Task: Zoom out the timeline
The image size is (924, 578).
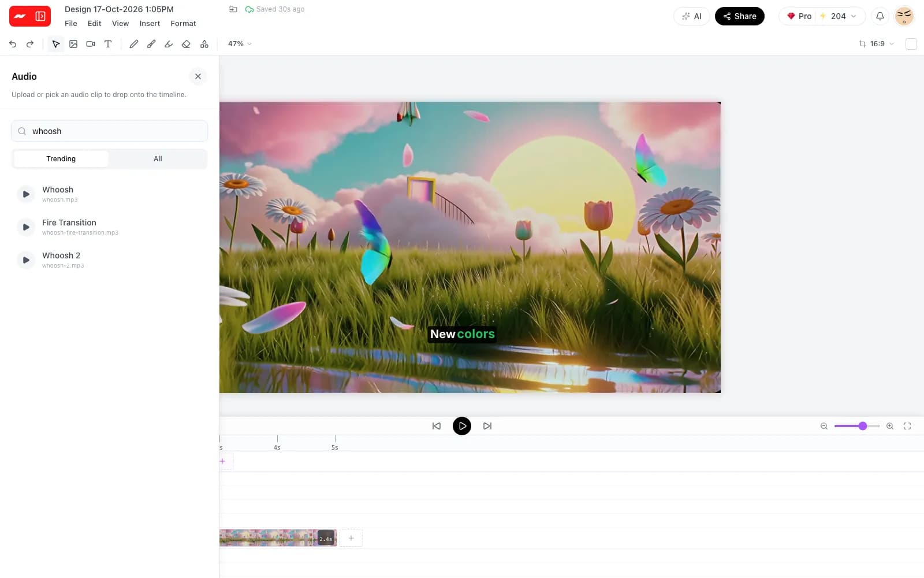Action: (824, 426)
